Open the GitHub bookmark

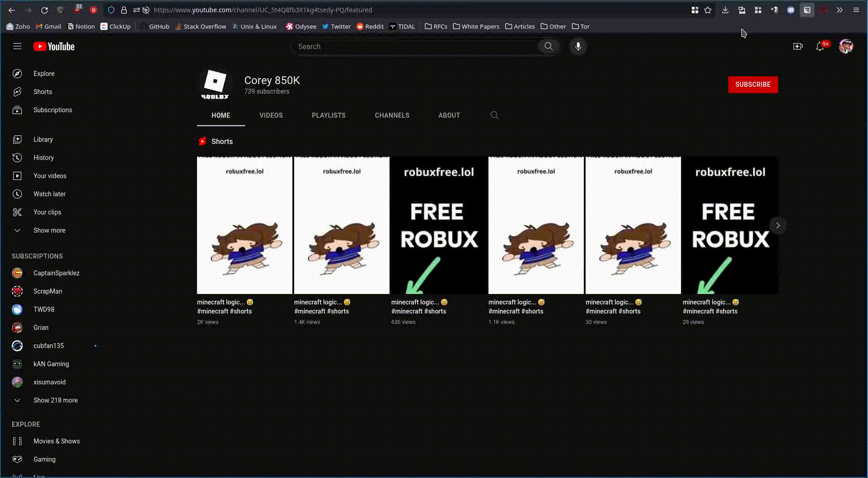coord(154,26)
